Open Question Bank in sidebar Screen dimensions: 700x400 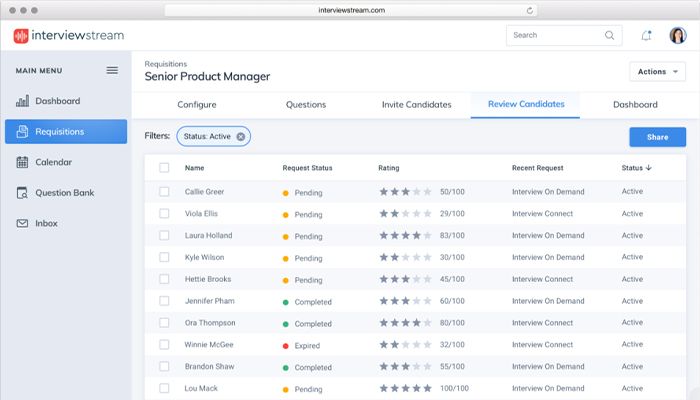(64, 192)
